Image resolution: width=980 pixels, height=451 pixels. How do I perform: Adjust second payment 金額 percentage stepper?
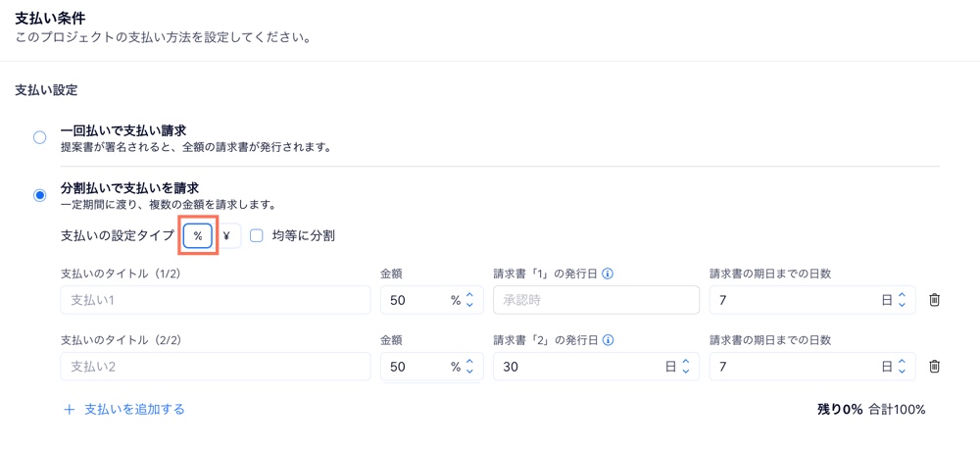(469, 367)
